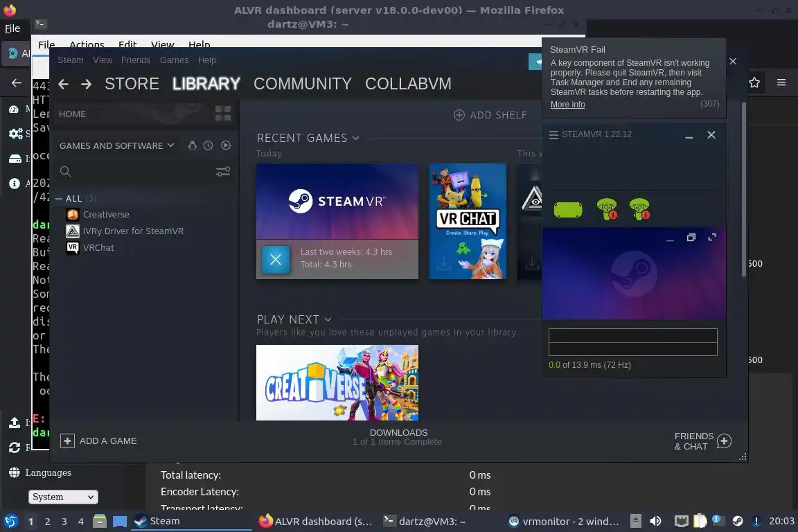The width and height of the screenshot is (798, 532).
Task: Click the plus icon next to ADD A GAME
Action: [x=67, y=441]
